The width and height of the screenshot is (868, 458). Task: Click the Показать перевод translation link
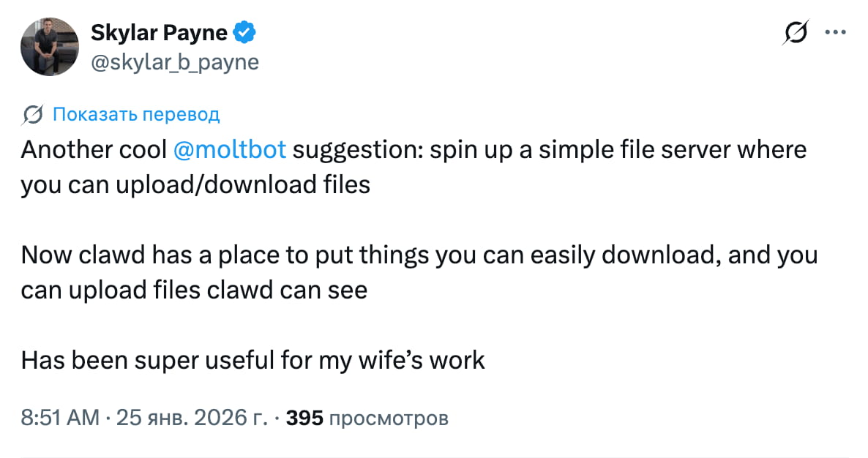pos(136,115)
